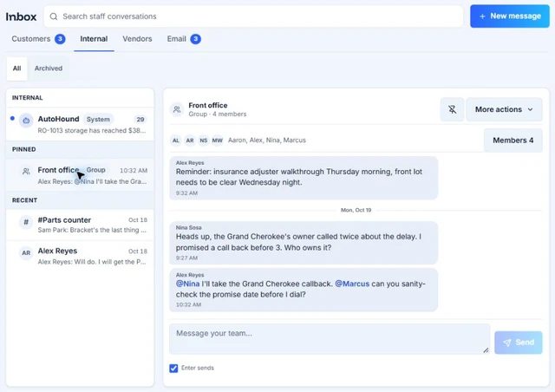Click the AutoHound unread count badge 29
Image resolution: width=555 pixels, height=392 pixels.
(x=140, y=120)
